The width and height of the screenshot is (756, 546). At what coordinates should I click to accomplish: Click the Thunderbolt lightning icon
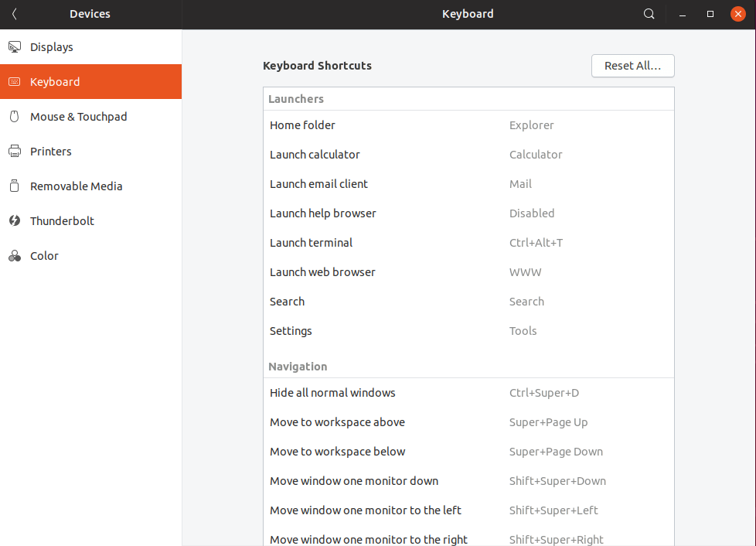coord(14,221)
